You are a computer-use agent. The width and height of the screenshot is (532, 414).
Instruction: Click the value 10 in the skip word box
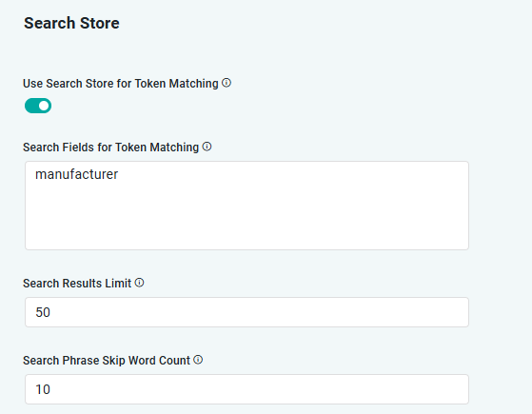coord(43,389)
